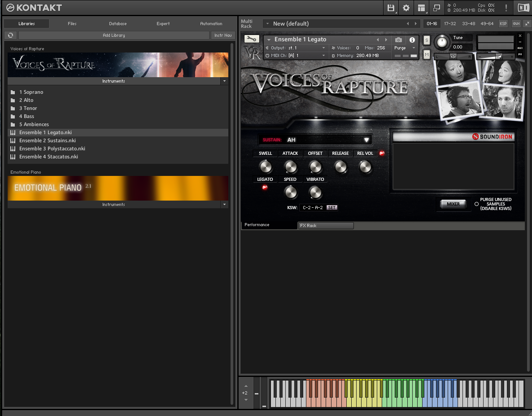Open the Sustain AH dropdown
Image resolution: width=532 pixels, height=416 pixels.
(x=315, y=140)
